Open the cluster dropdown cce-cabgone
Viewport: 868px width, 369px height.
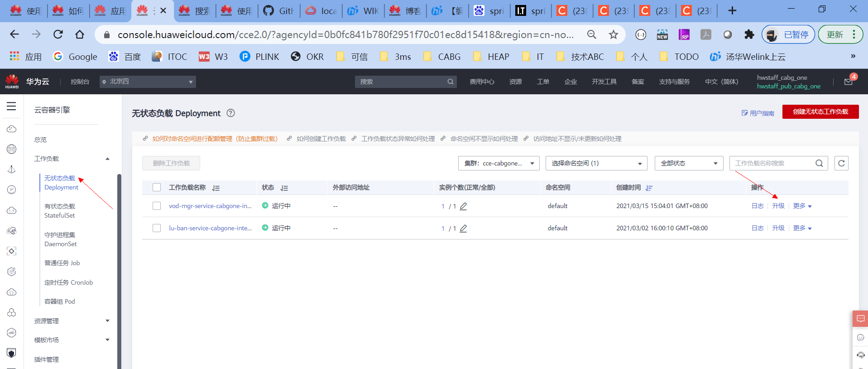coord(499,163)
